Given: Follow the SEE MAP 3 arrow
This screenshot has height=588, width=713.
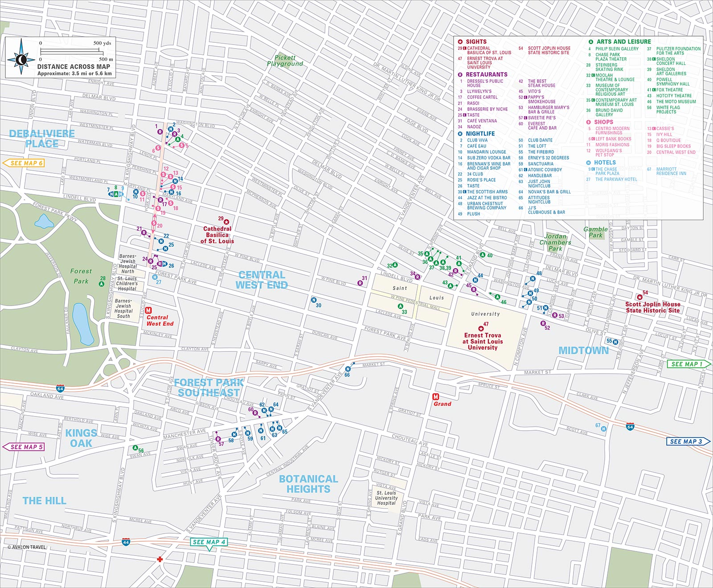Looking at the screenshot, I should pos(689,441).
